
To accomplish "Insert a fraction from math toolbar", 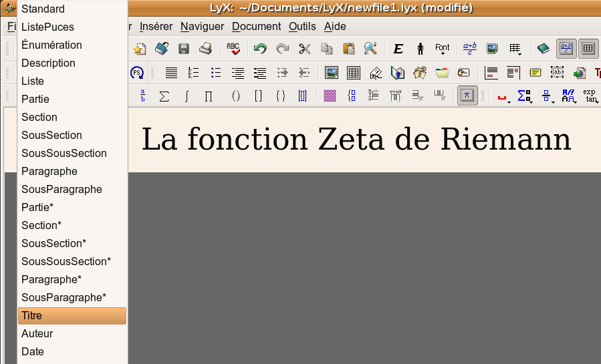I will click(142, 96).
